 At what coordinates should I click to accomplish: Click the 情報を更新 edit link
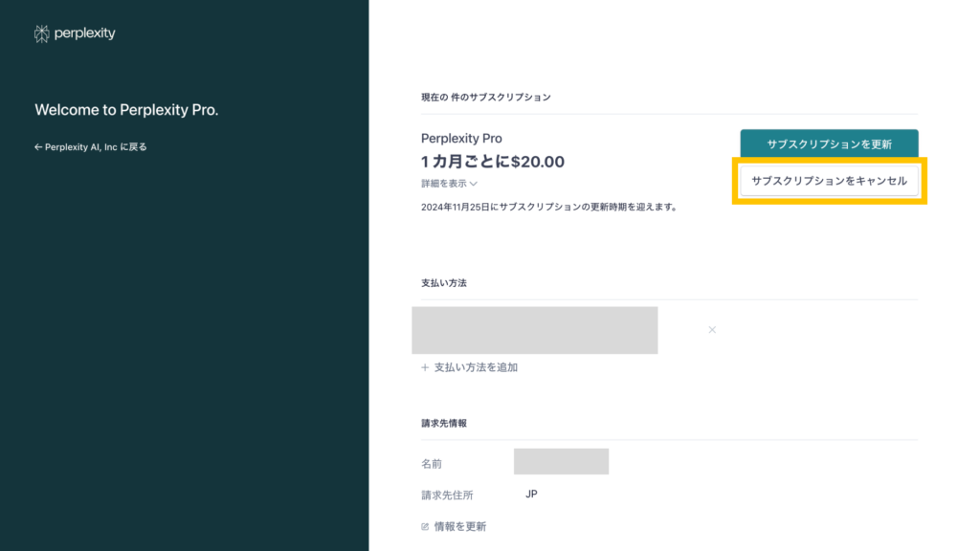coord(454,527)
